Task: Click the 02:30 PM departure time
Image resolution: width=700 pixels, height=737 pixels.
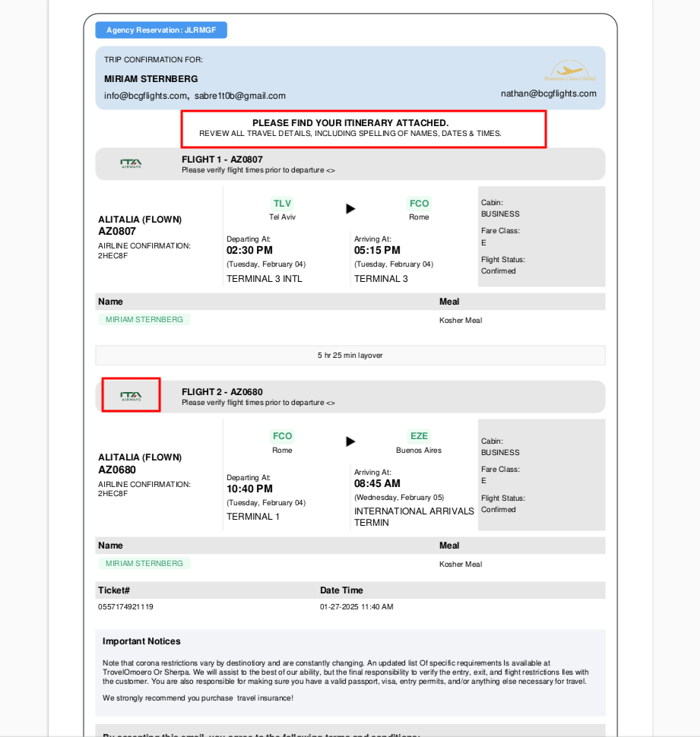Action: click(249, 251)
